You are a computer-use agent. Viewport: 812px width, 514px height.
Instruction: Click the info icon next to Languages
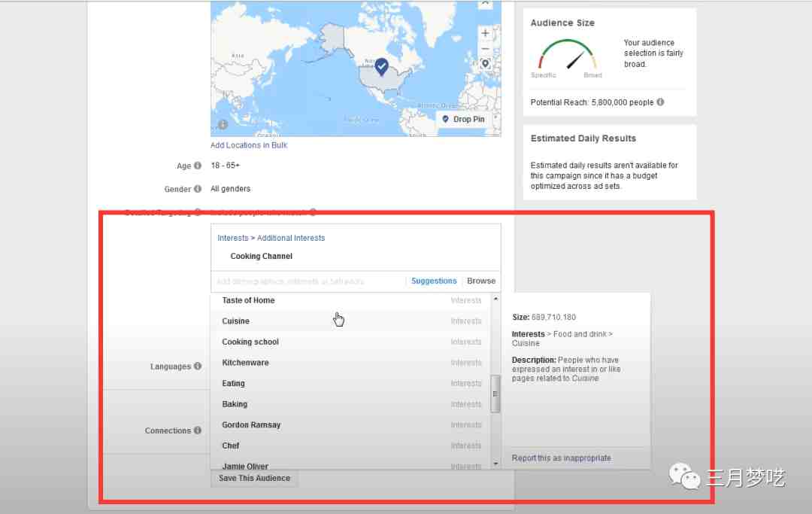click(x=197, y=366)
